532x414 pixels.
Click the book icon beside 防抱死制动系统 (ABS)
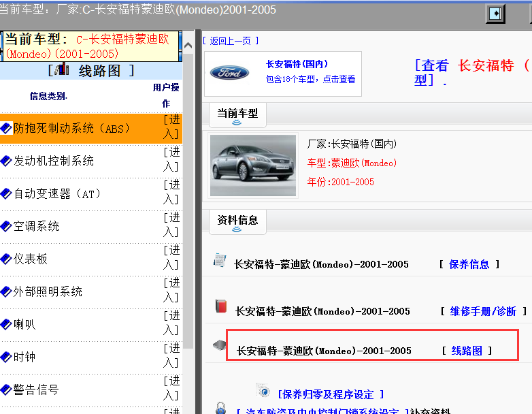[6, 129]
